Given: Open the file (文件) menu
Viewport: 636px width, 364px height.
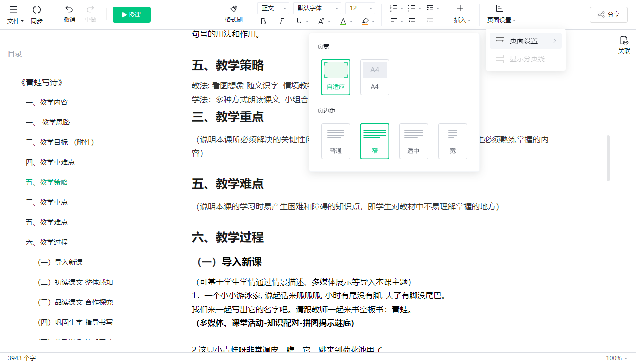Looking at the screenshot, I should pos(15,21).
